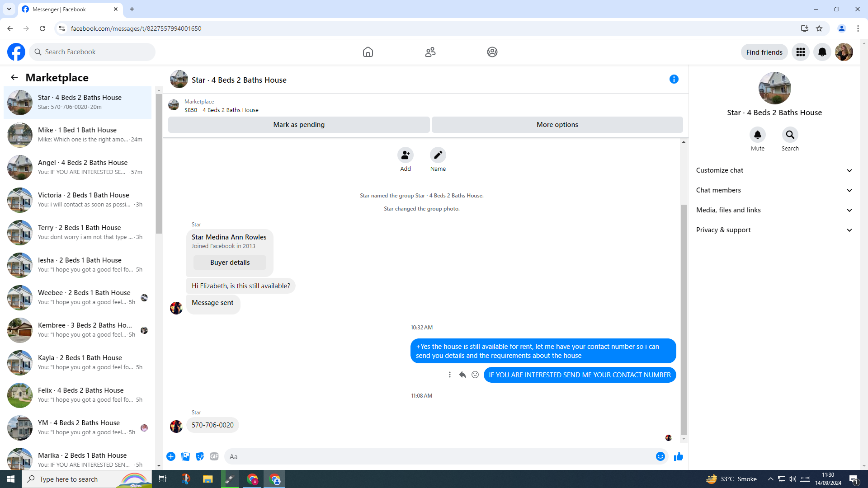
Task: Click the Name pencil edit icon
Action: (438, 155)
